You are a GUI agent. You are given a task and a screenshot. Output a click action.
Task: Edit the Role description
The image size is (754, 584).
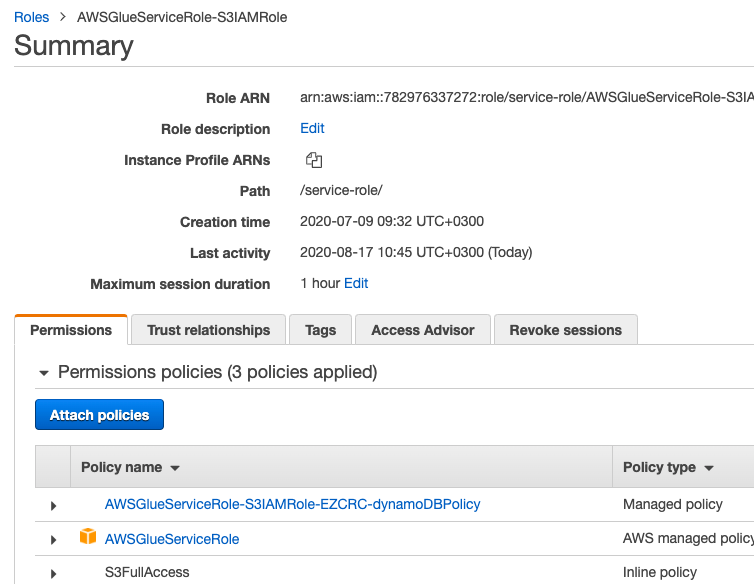[x=312, y=128]
